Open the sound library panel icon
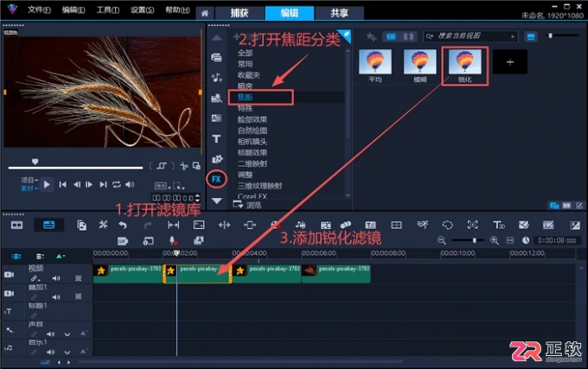 point(216,78)
